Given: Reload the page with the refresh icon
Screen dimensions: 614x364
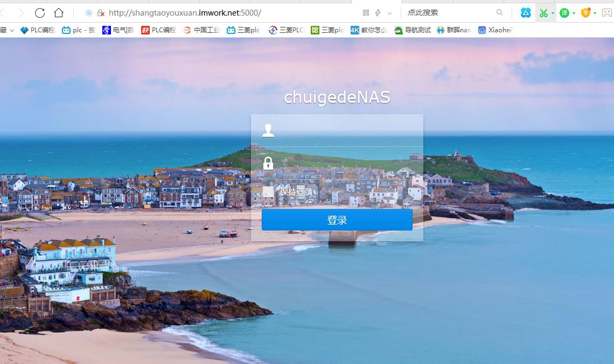Looking at the screenshot, I should click(x=40, y=13).
